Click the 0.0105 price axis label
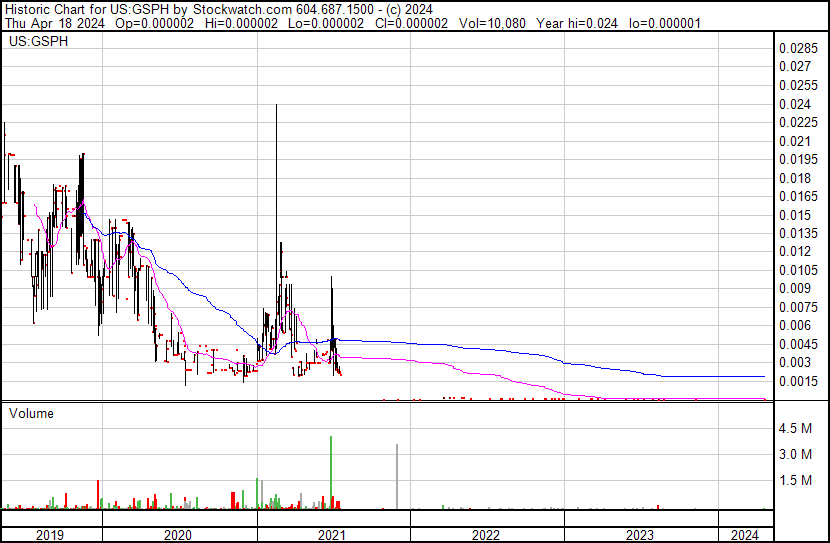The image size is (830, 543). pos(798,270)
